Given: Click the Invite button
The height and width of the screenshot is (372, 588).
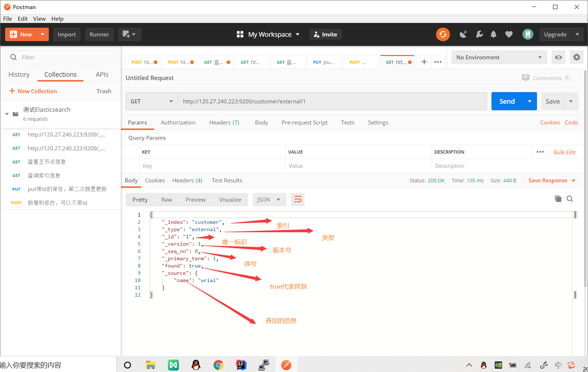Looking at the screenshot, I should click(x=325, y=34).
